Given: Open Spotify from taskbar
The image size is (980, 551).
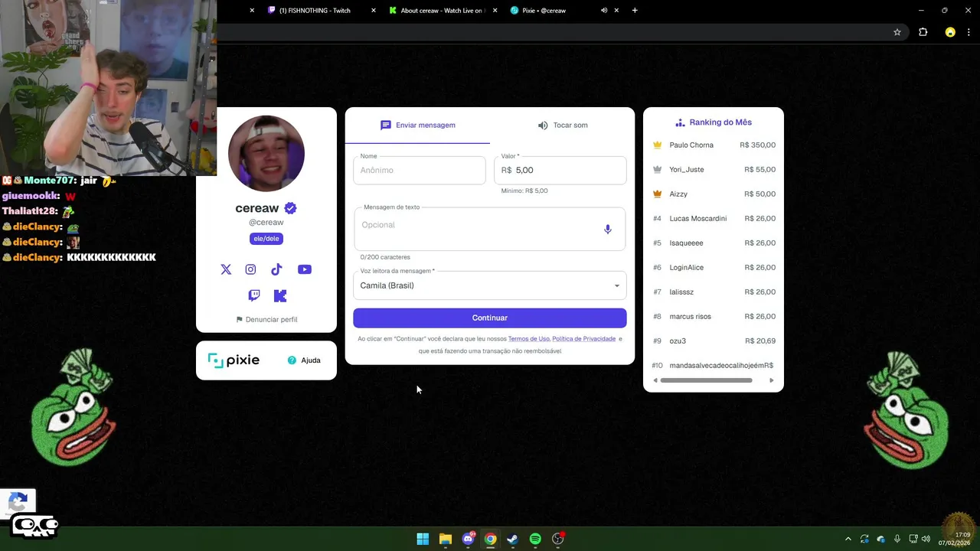Looking at the screenshot, I should (535, 539).
